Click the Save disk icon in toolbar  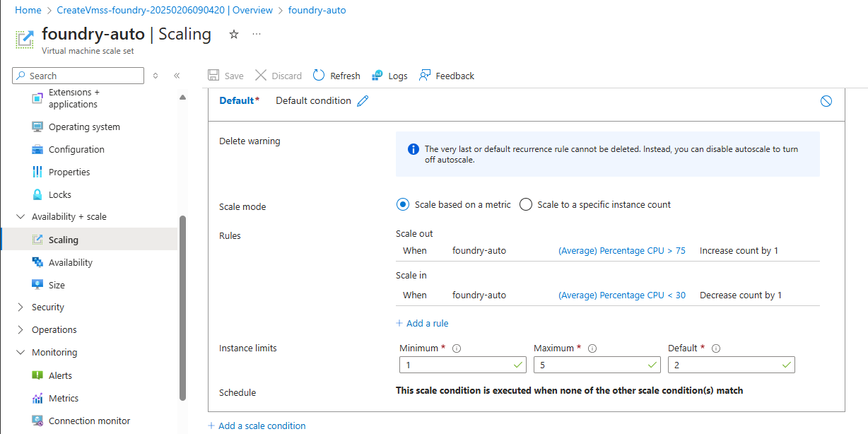point(213,76)
